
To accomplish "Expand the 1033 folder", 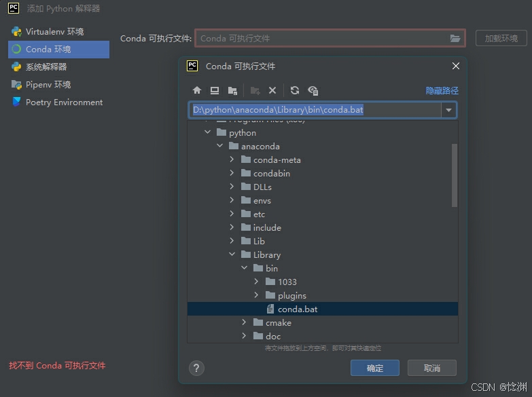I will click(x=256, y=282).
